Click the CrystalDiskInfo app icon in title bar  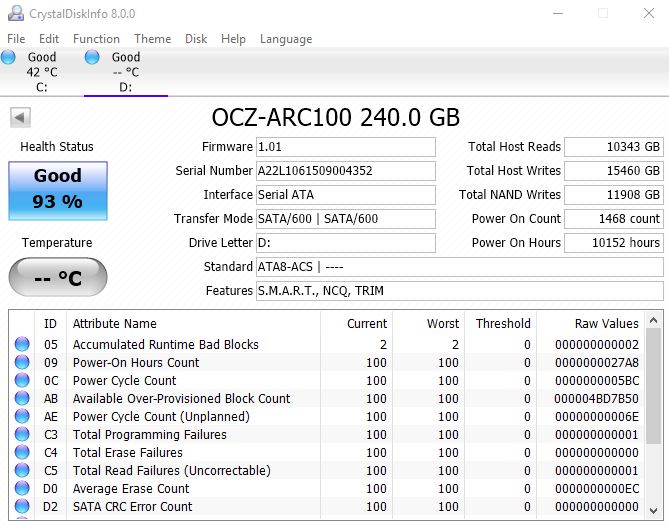[16, 13]
